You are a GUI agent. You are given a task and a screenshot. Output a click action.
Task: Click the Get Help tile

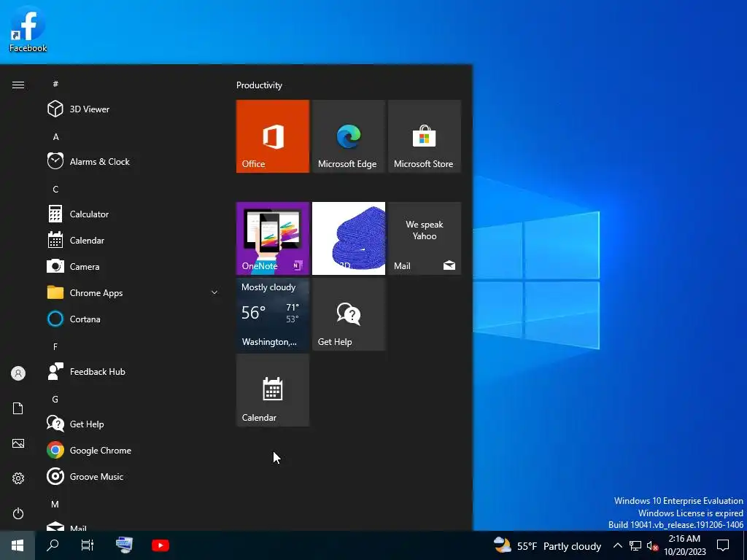point(349,314)
